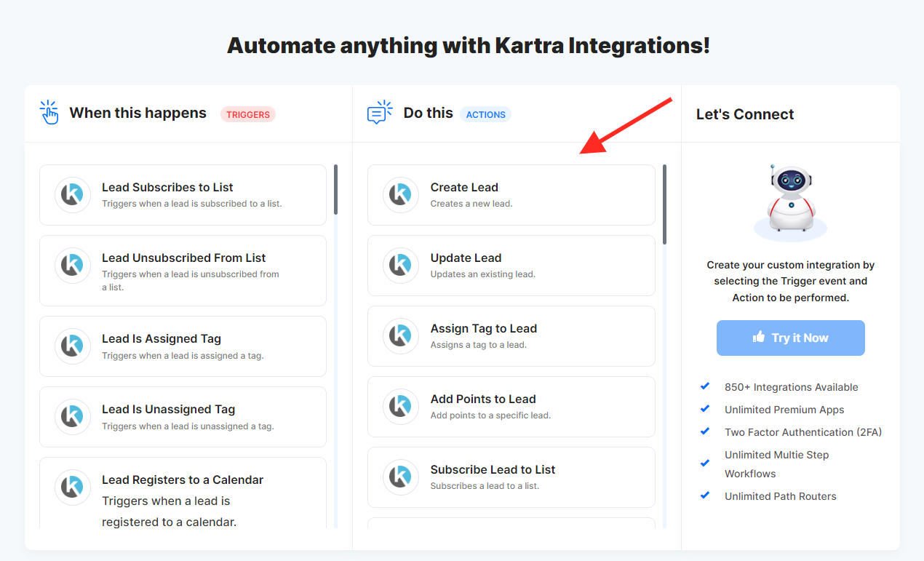Click Kartra icon beside Assign Tag to Lead
Screen dimensions: 924x561
click(x=401, y=336)
